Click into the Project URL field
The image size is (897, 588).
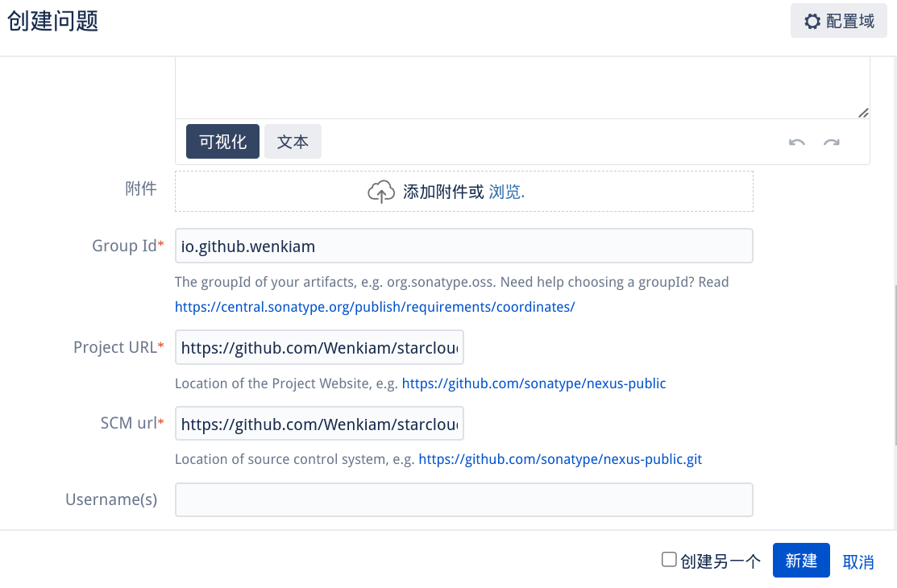click(x=319, y=348)
